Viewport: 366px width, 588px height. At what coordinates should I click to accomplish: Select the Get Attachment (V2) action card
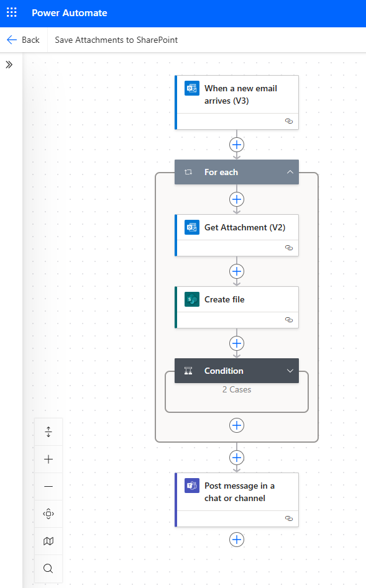237,235
